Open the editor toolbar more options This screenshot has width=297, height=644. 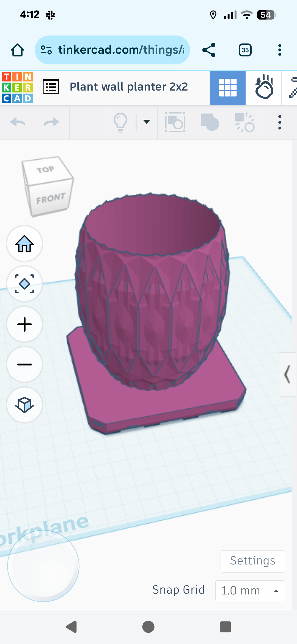point(280,122)
